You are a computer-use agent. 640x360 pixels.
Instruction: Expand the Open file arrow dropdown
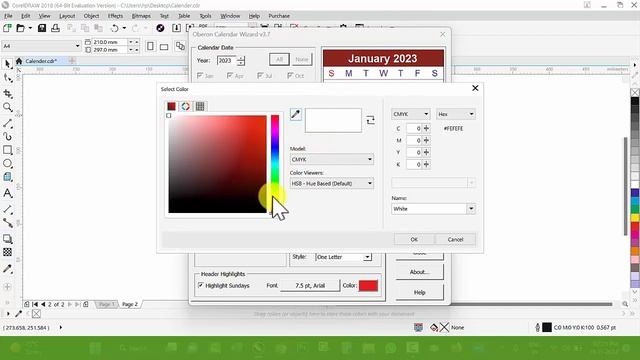pyautogui.click(x=30, y=28)
